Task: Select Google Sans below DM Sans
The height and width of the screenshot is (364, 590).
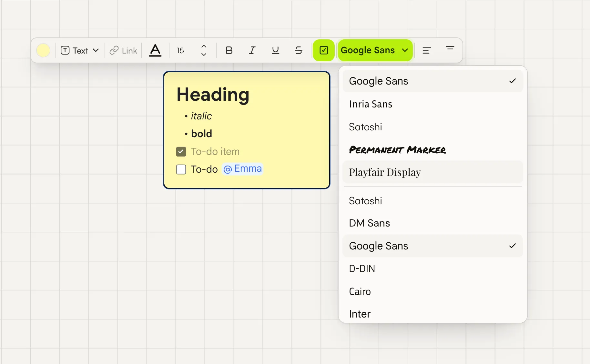Action: click(432, 246)
